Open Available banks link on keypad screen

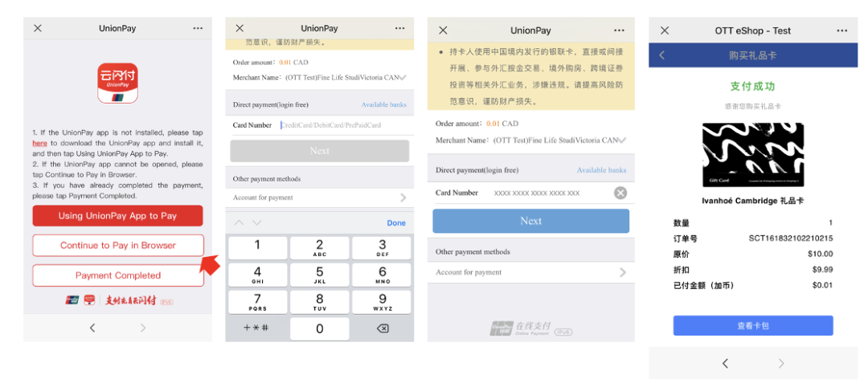click(x=383, y=104)
